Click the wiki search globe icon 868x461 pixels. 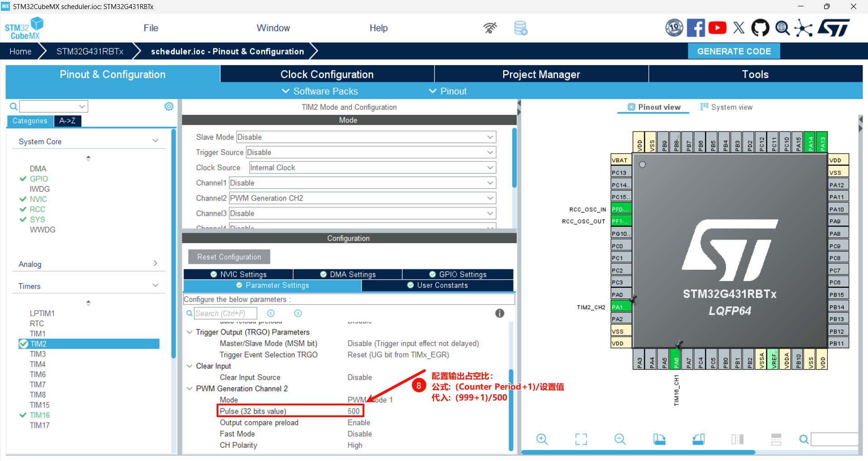click(x=783, y=28)
